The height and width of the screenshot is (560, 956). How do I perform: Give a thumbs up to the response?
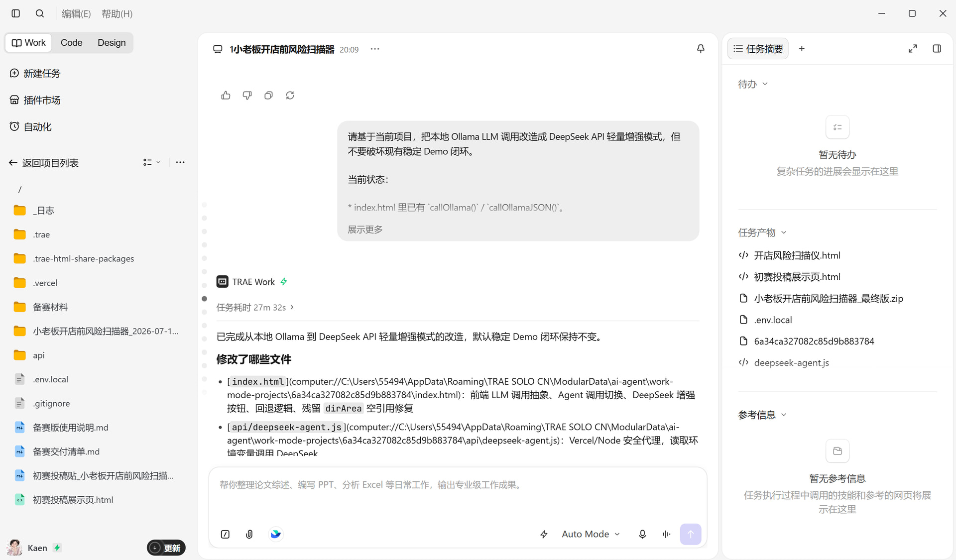tap(226, 95)
